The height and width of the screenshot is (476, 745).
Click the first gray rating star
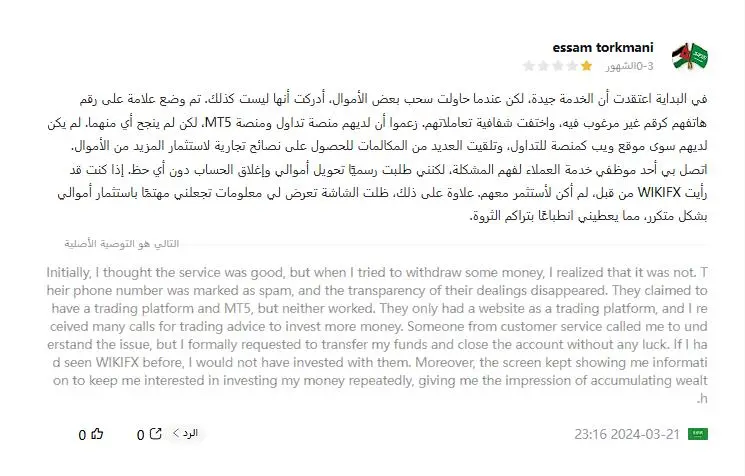point(528,66)
